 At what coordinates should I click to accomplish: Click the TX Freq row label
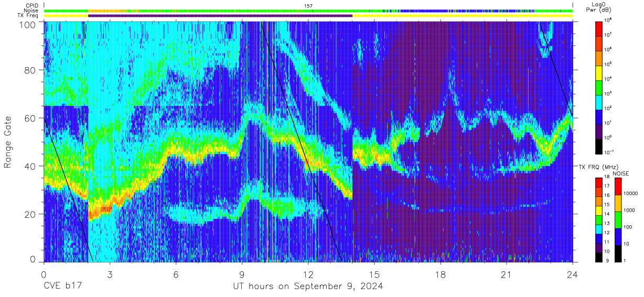[28, 16]
